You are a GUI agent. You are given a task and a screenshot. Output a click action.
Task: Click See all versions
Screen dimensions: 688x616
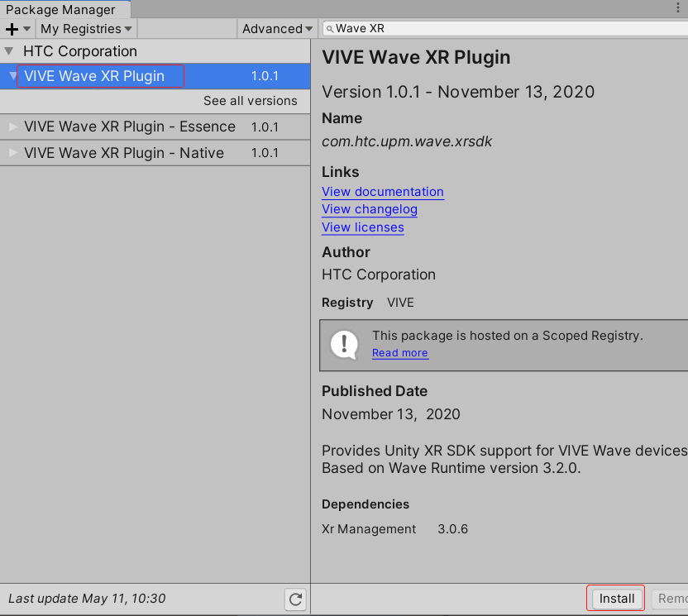250,101
